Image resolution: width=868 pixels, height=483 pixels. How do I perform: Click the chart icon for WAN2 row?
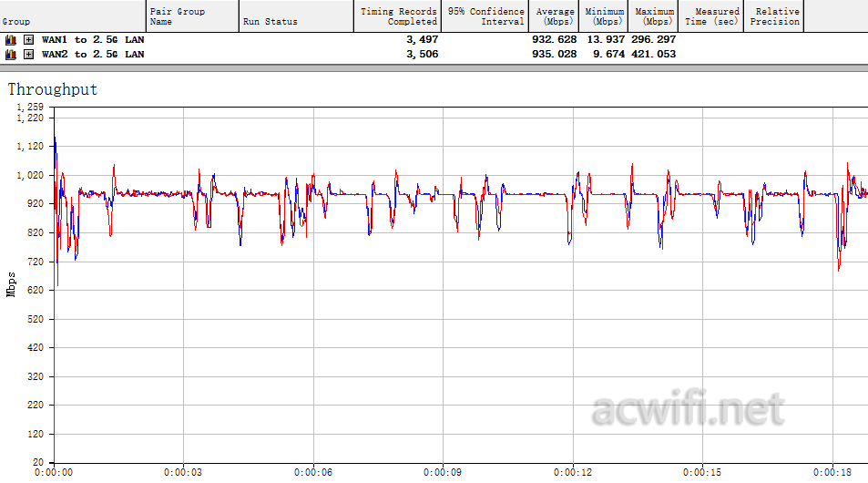pyautogui.click(x=11, y=55)
